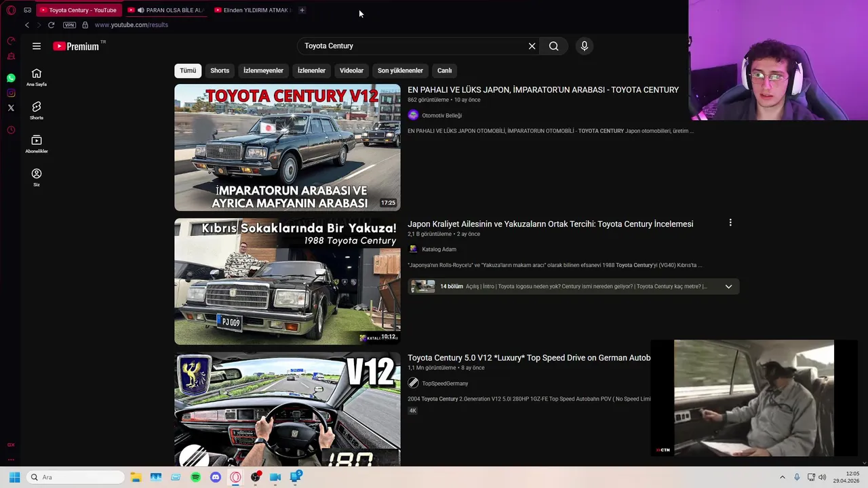The height and width of the screenshot is (488, 868).
Task: Select the Son yüklenenler filter chip
Action: coord(400,70)
